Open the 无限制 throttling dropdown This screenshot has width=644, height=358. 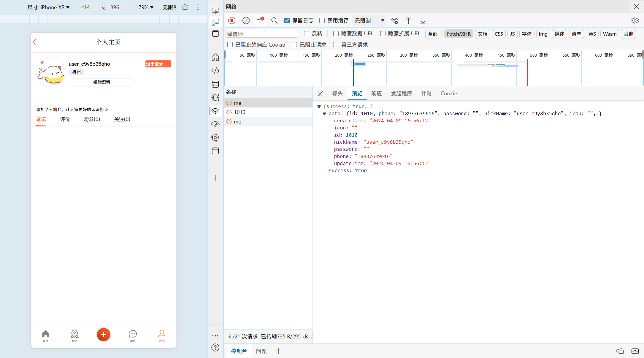[x=369, y=20]
